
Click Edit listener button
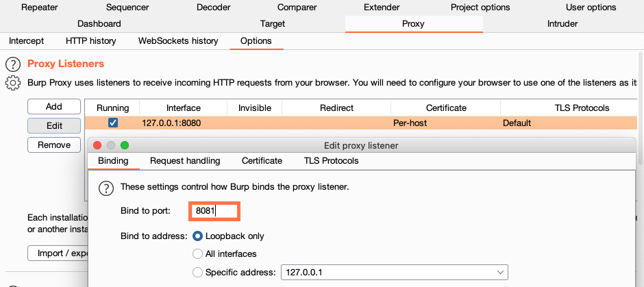[x=54, y=125]
